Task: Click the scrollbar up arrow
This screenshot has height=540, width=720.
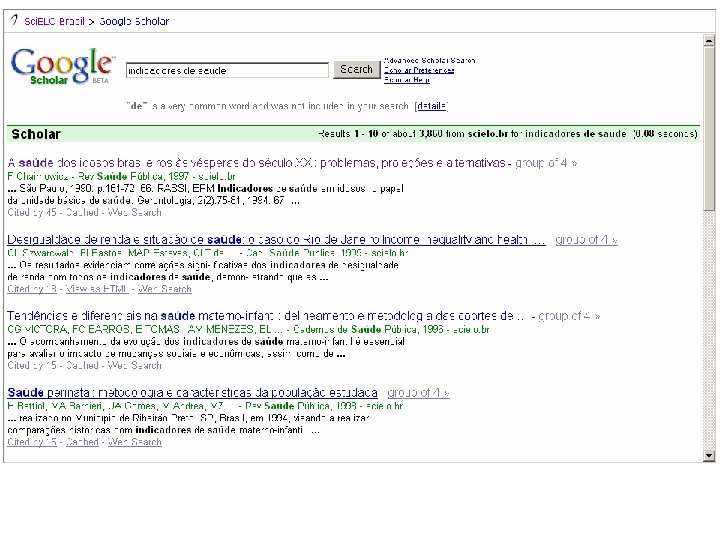Action: [x=709, y=41]
